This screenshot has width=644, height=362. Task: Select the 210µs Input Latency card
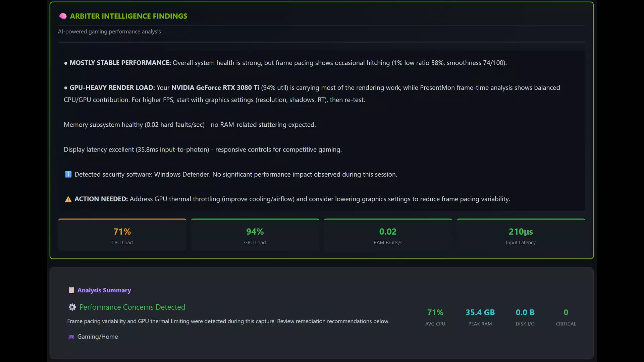(x=521, y=235)
